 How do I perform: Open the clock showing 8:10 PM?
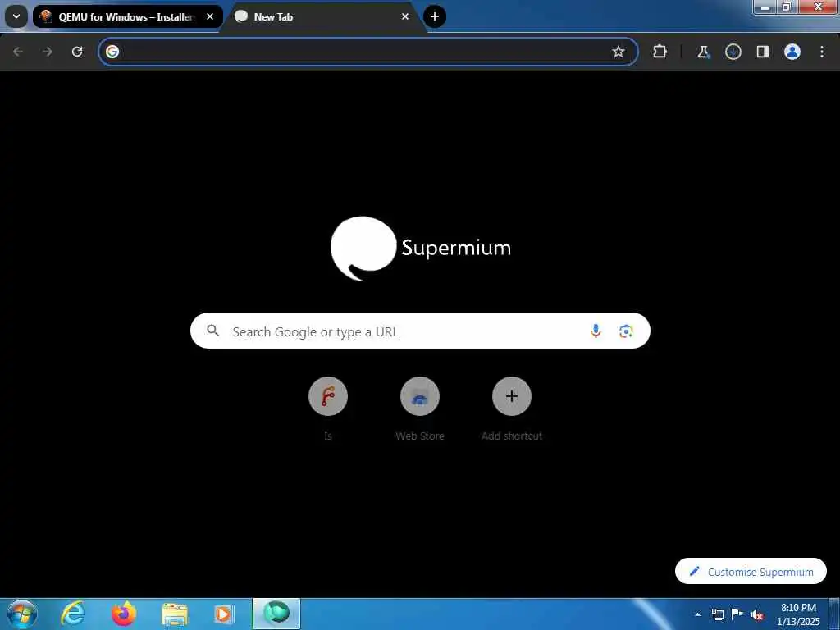(x=798, y=614)
